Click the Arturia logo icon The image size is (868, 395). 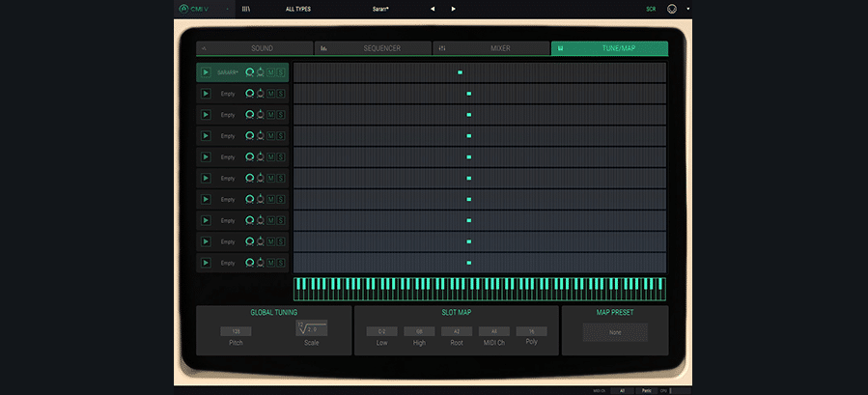tap(183, 9)
